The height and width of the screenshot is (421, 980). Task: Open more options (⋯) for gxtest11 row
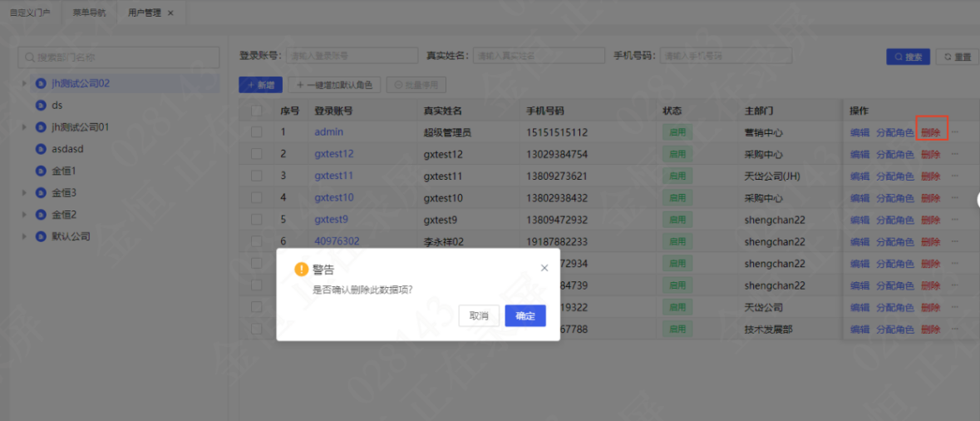(x=954, y=176)
